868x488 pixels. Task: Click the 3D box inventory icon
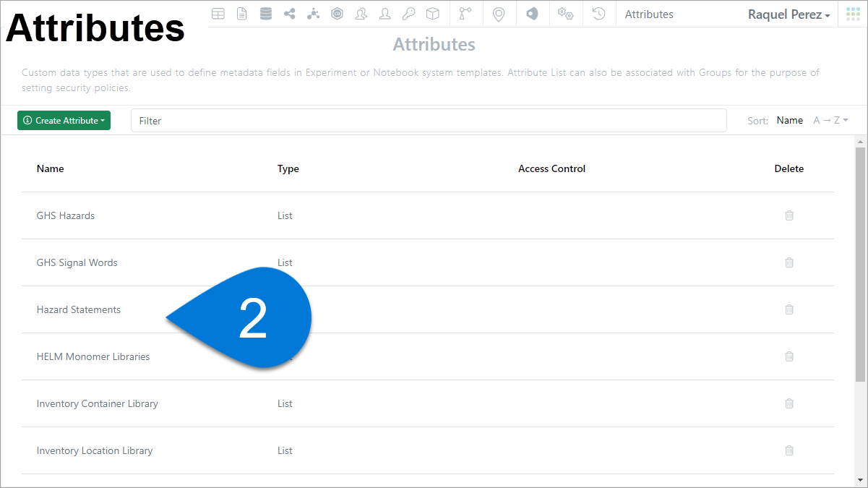(432, 14)
